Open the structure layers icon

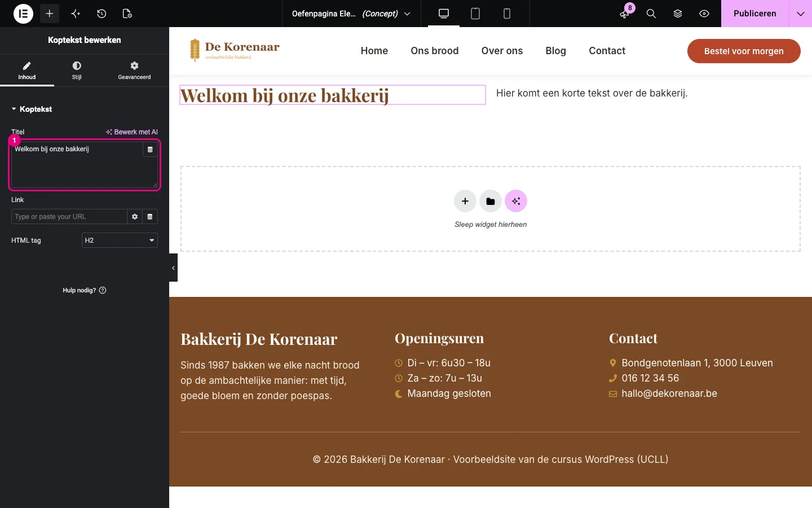tap(678, 14)
